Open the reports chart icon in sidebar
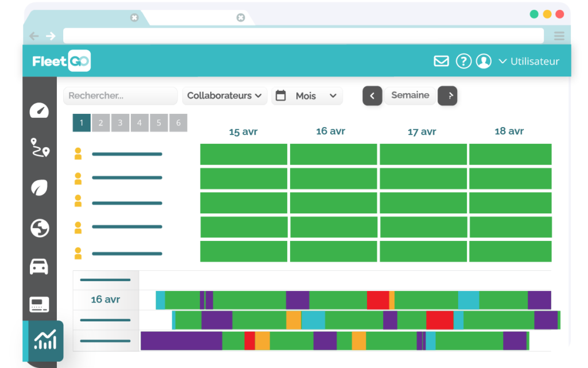Image resolution: width=588 pixels, height=368 pixels. (x=45, y=340)
